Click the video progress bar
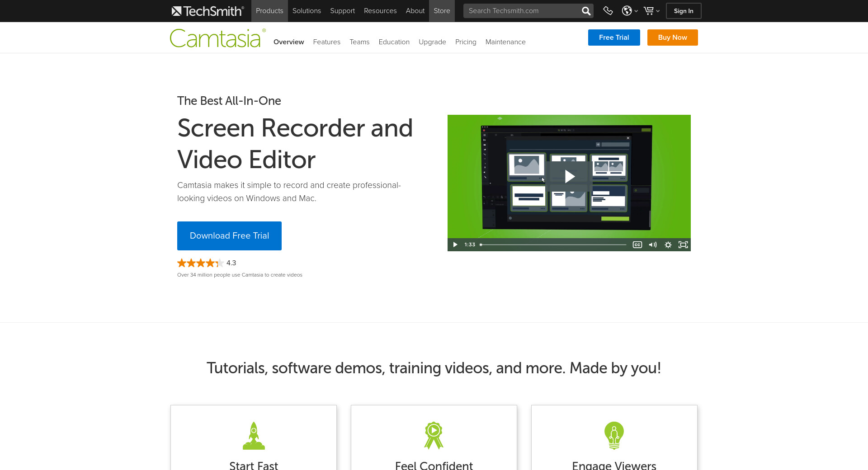Viewport: 868px width, 470px height. pos(553,244)
